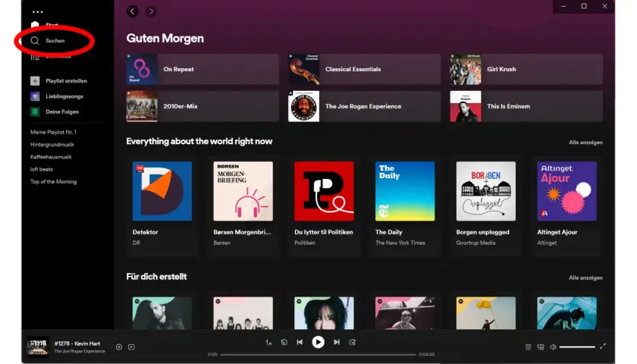Open the Børsen Morgenbriefing podcast card

(243, 206)
